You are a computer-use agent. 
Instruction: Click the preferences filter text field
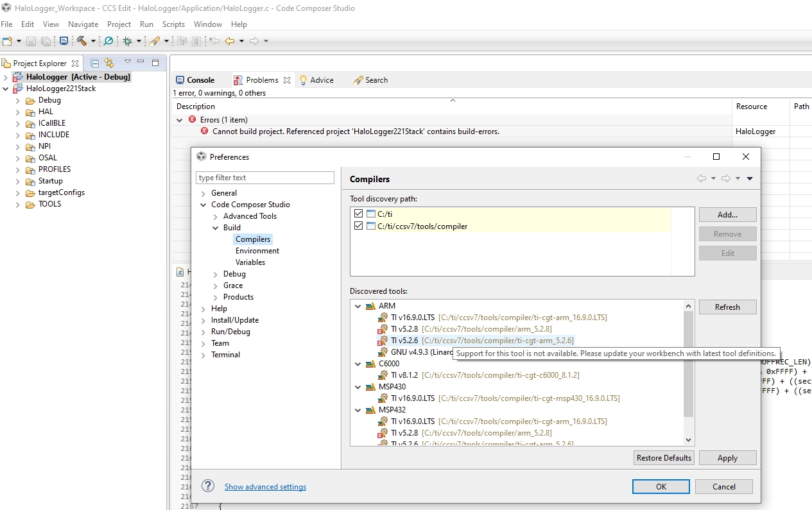(x=265, y=177)
